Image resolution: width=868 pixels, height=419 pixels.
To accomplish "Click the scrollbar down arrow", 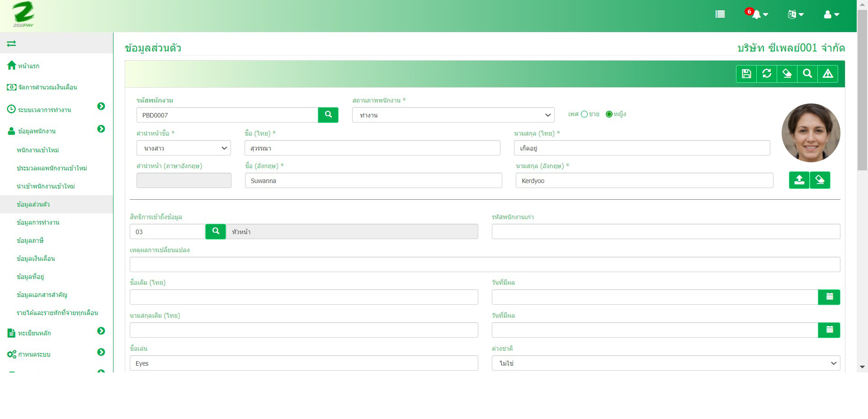I will pos(862,367).
